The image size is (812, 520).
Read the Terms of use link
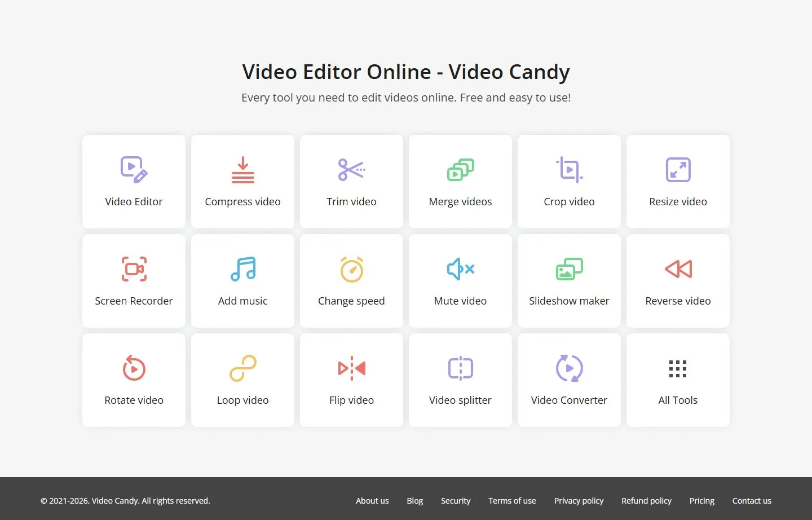[x=512, y=501]
